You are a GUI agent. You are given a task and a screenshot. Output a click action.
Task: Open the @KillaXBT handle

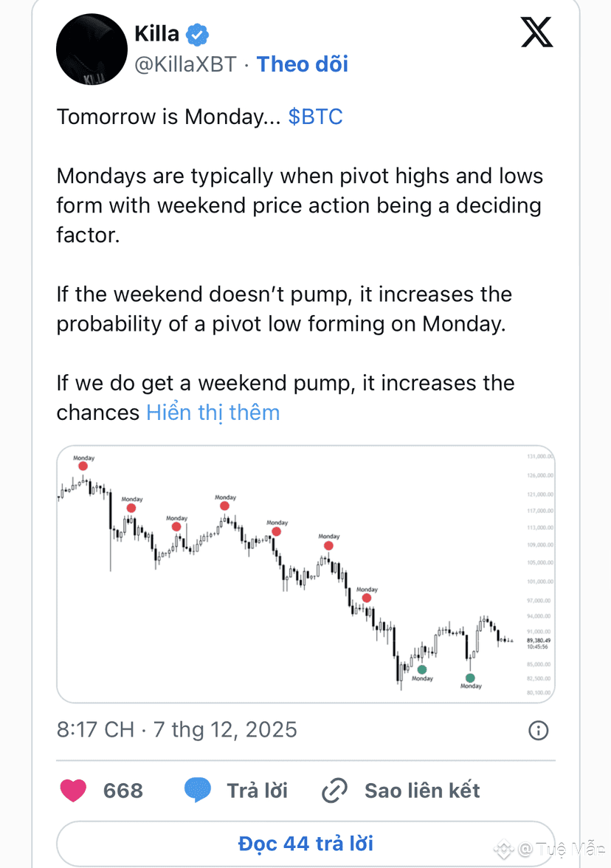point(186,65)
